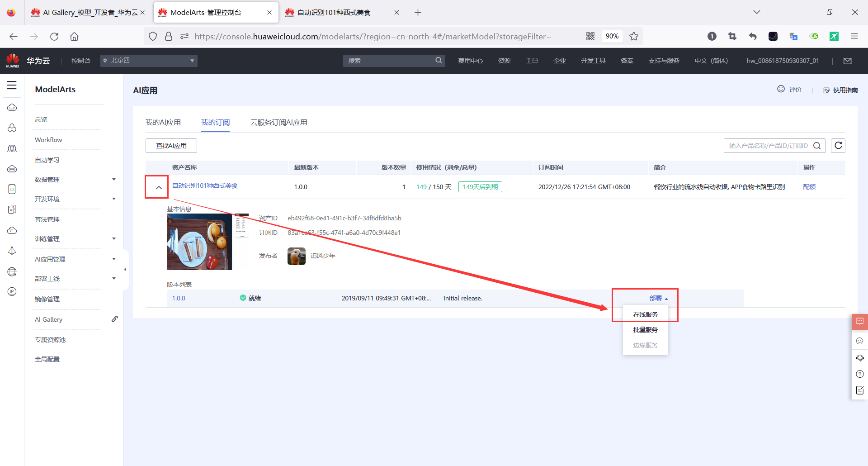Click the 配额 quota link
Viewport: 868px width, 466px height.
click(x=809, y=187)
